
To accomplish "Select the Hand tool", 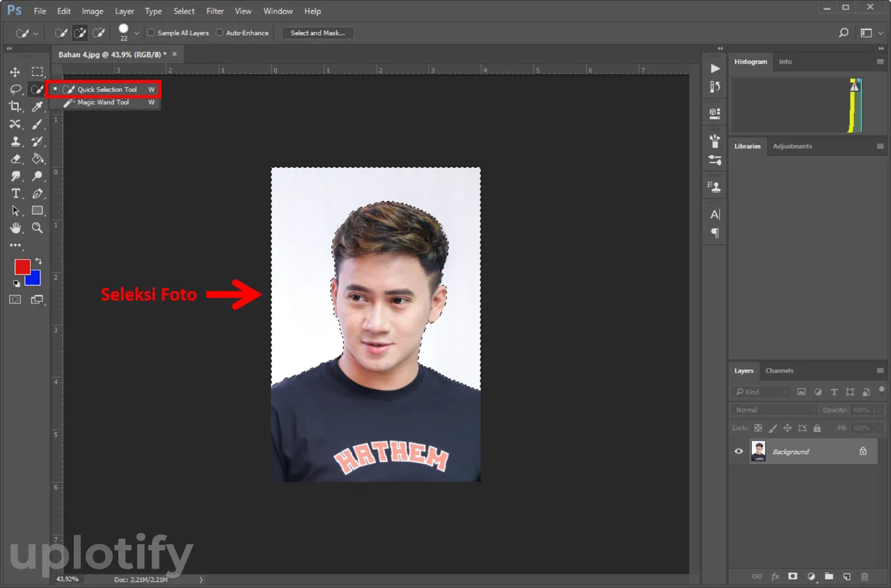I will [15, 228].
